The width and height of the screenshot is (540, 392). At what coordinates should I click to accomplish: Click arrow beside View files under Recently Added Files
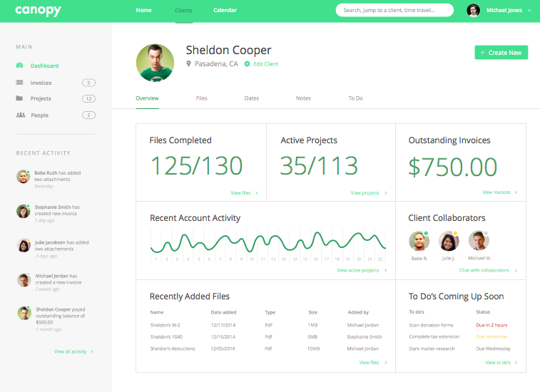click(x=385, y=362)
